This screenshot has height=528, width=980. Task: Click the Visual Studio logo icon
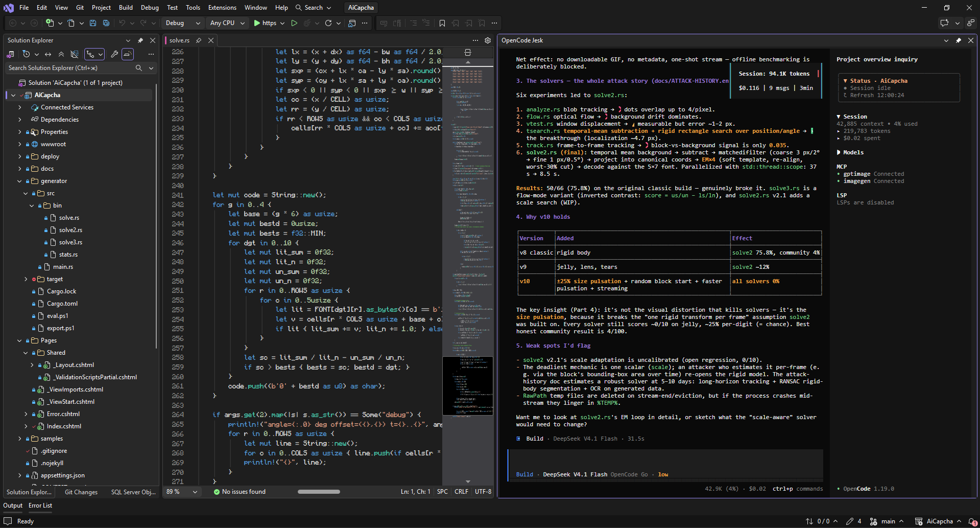click(x=9, y=8)
